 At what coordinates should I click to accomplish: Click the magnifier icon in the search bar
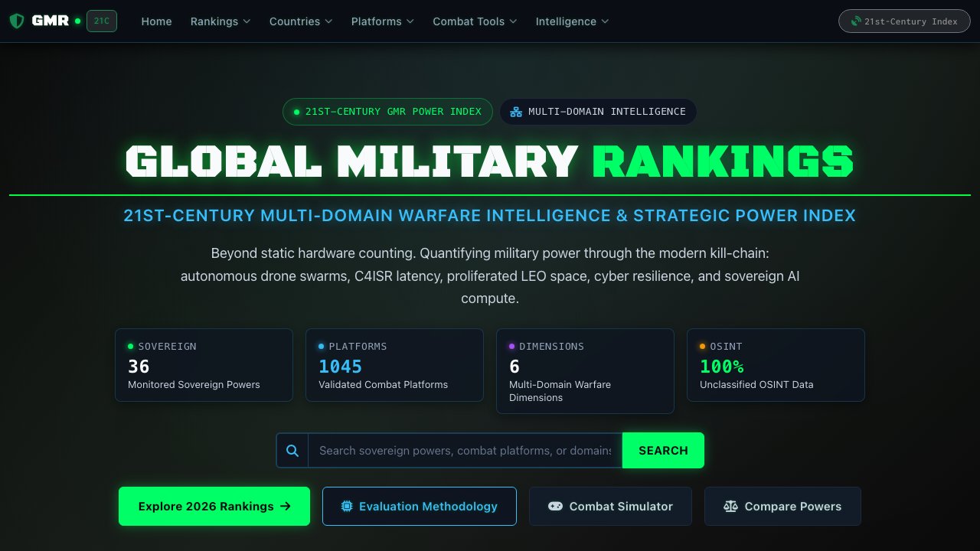click(x=292, y=450)
